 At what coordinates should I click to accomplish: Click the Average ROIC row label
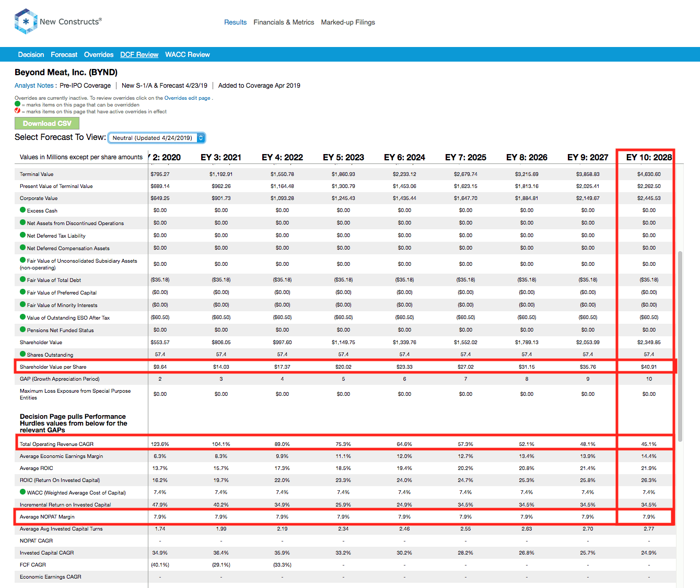36,468
